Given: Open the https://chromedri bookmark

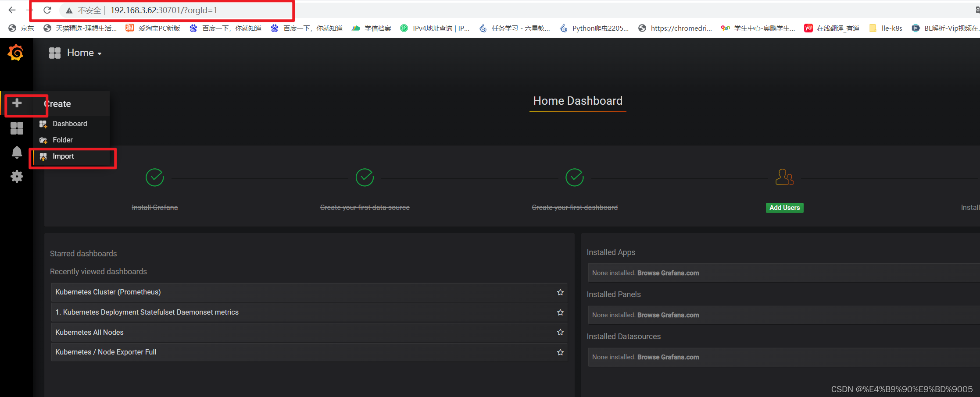Looking at the screenshot, I should pos(675,28).
